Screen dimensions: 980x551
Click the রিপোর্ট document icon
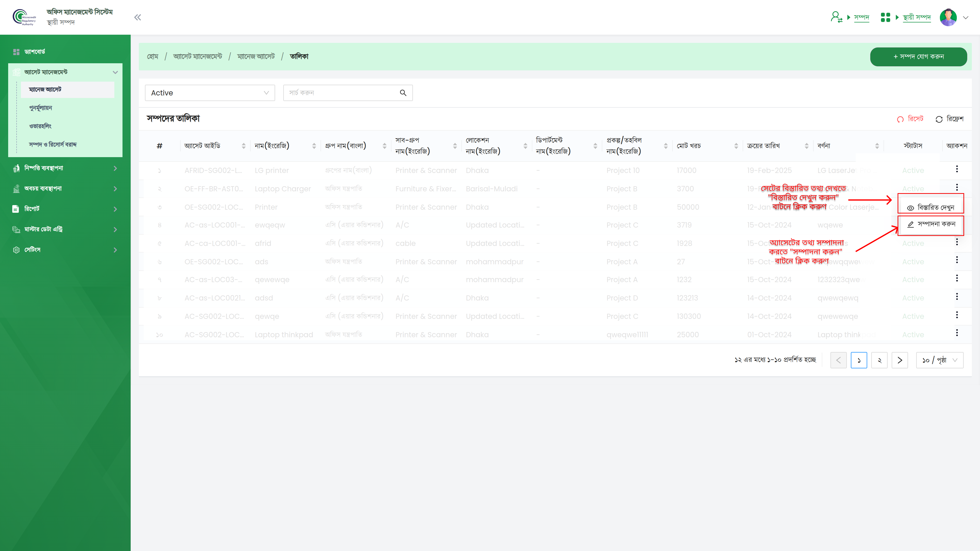click(16, 209)
